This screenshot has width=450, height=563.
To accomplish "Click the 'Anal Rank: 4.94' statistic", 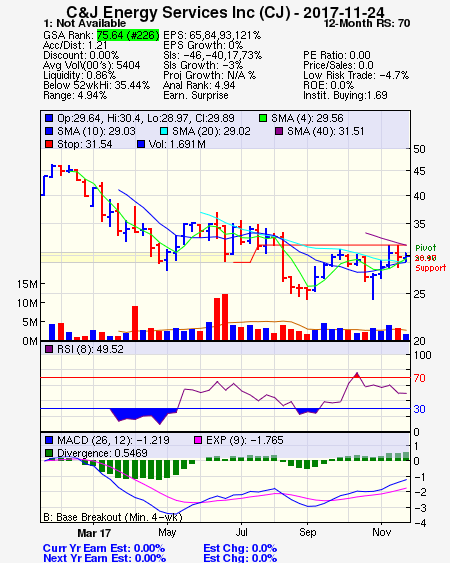I will click(199, 85).
